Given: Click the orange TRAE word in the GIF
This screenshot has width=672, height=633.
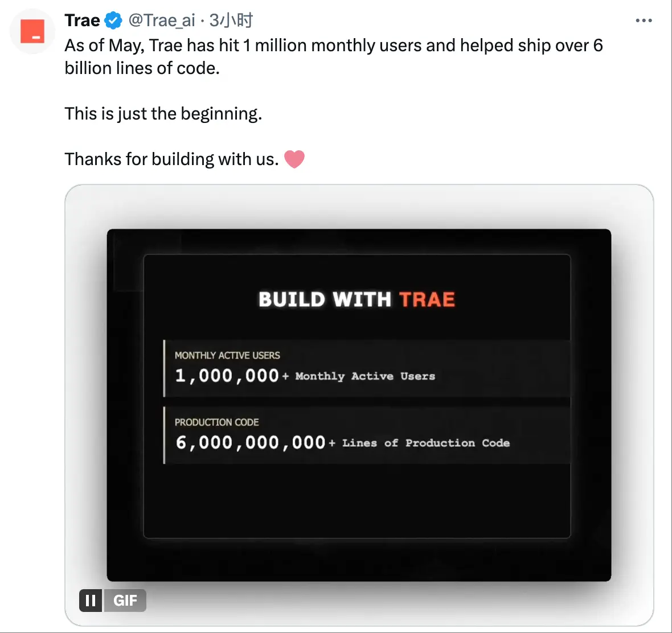Looking at the screenshot, I should [x=427, y=299].
